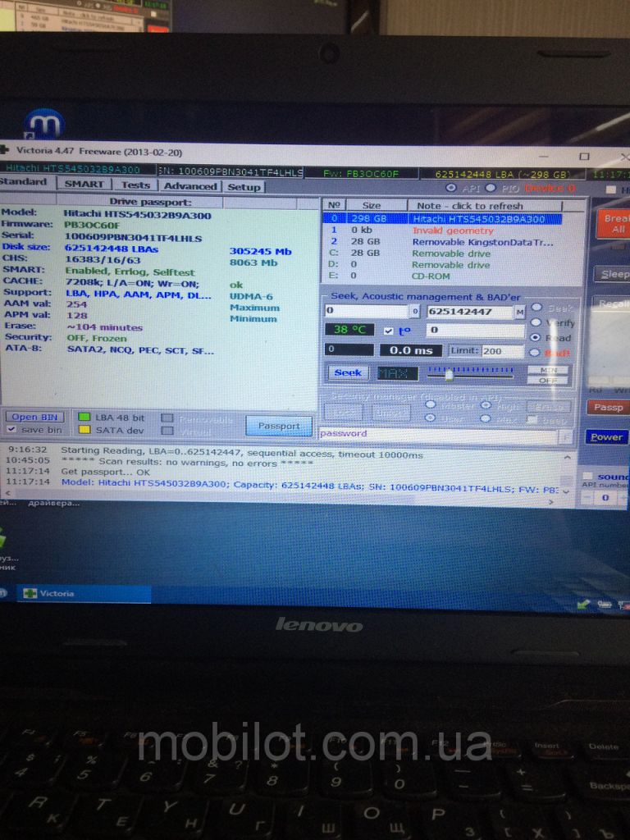Click the green checkmark tray icon
This screenshot has height=840, width=630.
point(583,605)
